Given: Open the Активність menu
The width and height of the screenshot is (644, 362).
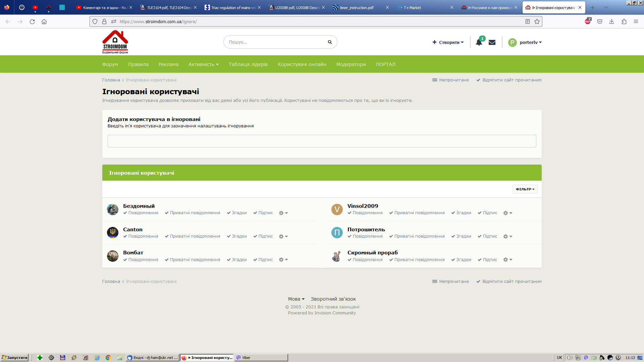Looking at the screenshot, I should 203,64.
